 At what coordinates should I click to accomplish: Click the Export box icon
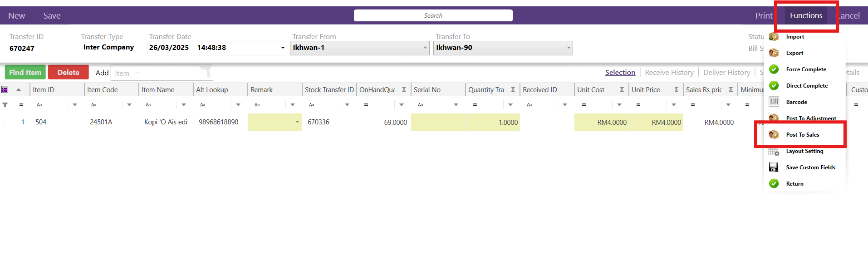point(774,53)
